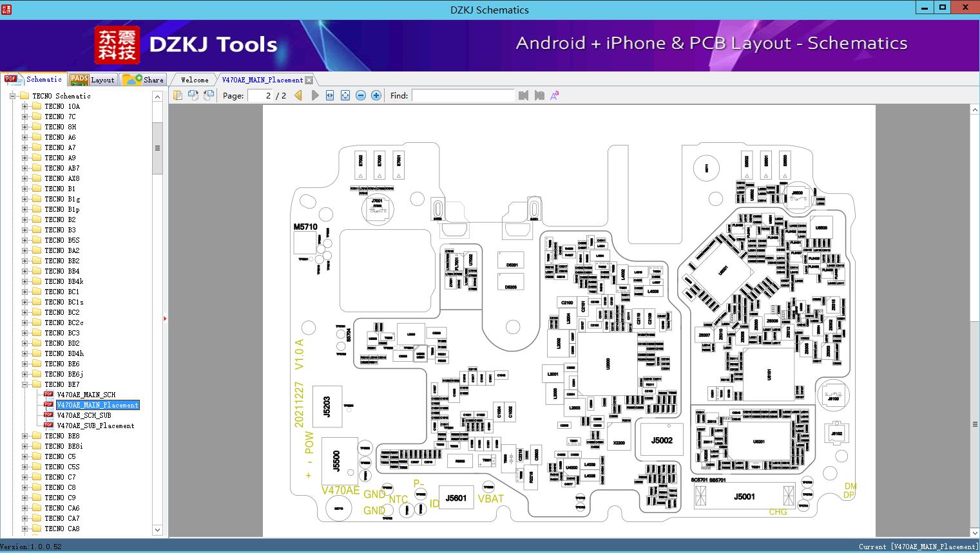Image resolution: width=980 pixels, height=553 pixels.
Task: Click the zoom out minus icon
Action: pos(361,95)
